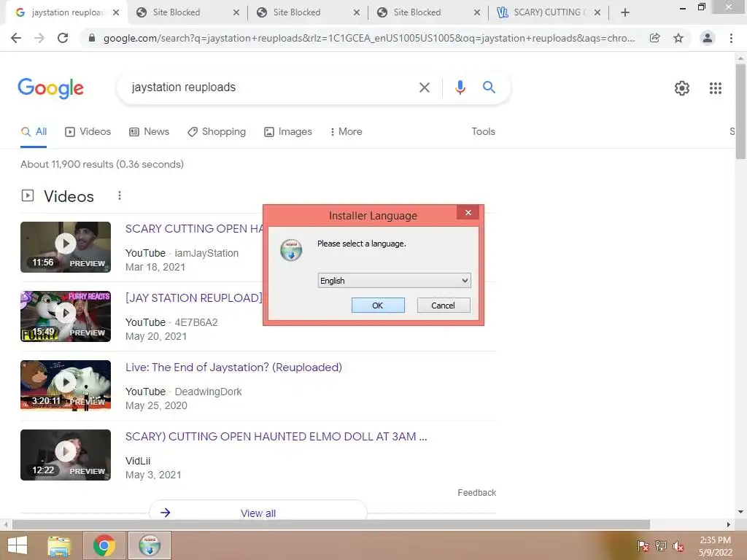Viewport: 747px width, 560px height.
Task: Open Google quick settings gear
Action: tap(682, 88)
